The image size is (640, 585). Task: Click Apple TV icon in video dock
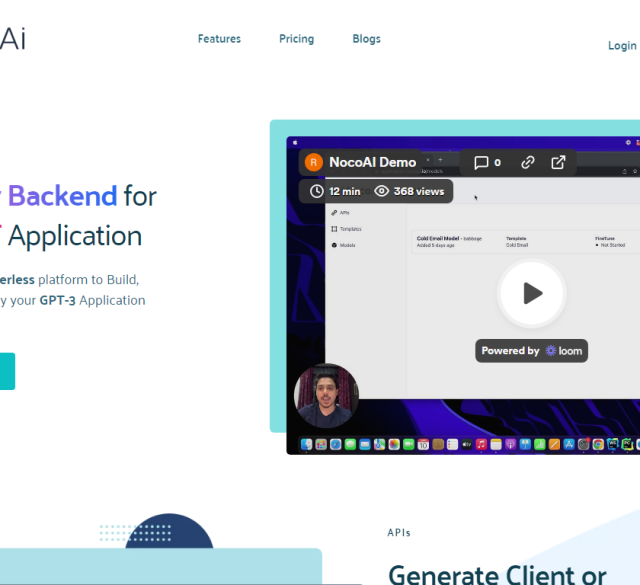(467, 445)
